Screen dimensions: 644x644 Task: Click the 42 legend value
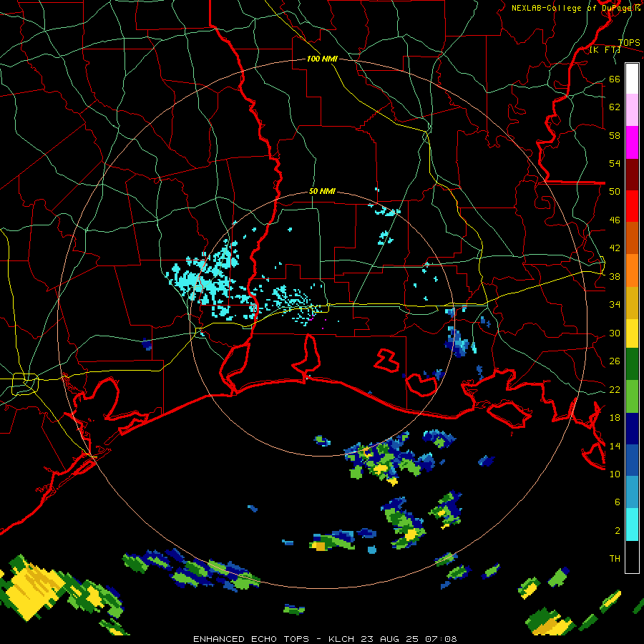pos(615,248)
